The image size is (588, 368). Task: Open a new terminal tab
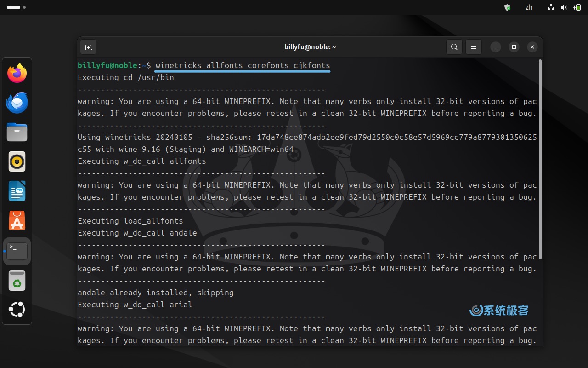point(88,47)
